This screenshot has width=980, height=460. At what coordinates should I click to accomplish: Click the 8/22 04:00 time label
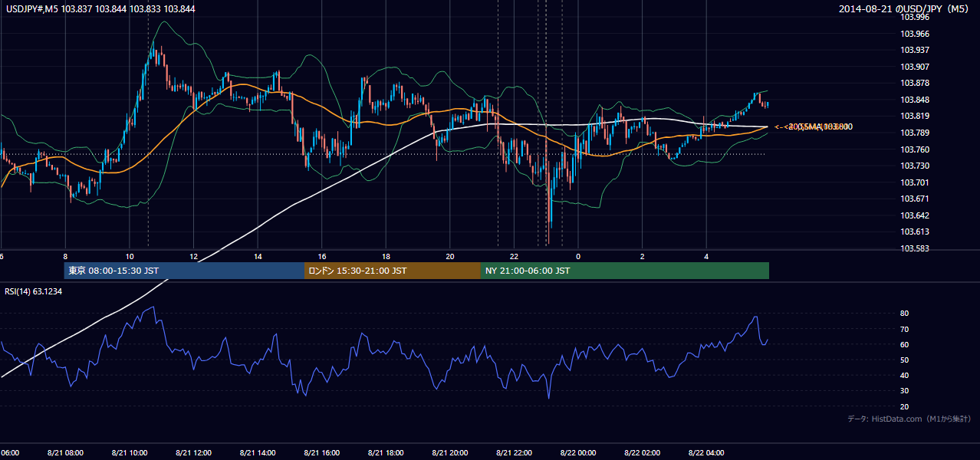coord(706,453)
